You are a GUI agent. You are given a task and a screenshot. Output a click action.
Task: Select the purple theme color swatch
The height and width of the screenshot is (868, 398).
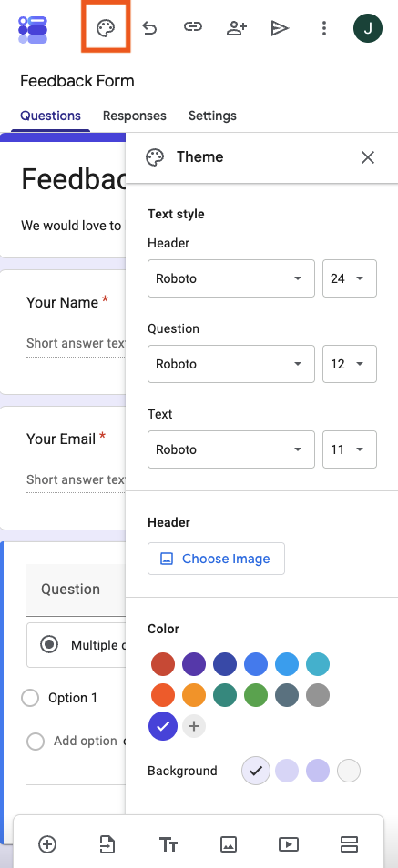(193, 664)
